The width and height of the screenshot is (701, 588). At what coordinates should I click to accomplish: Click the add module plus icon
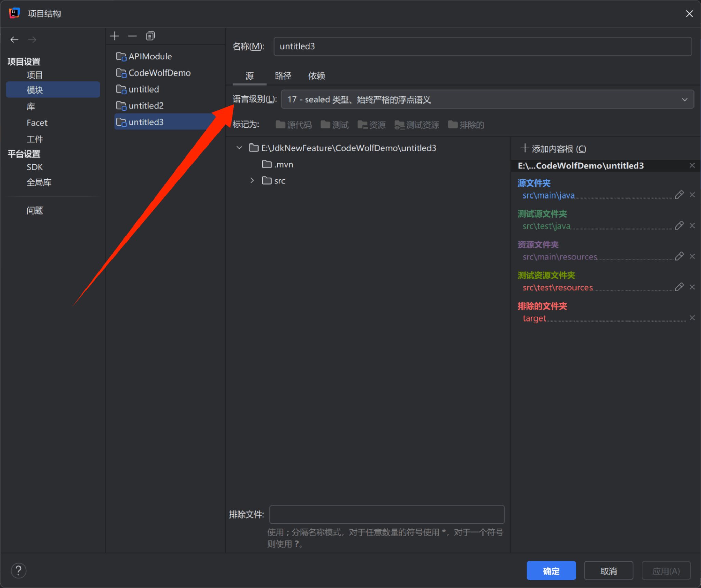coord(115,36)
